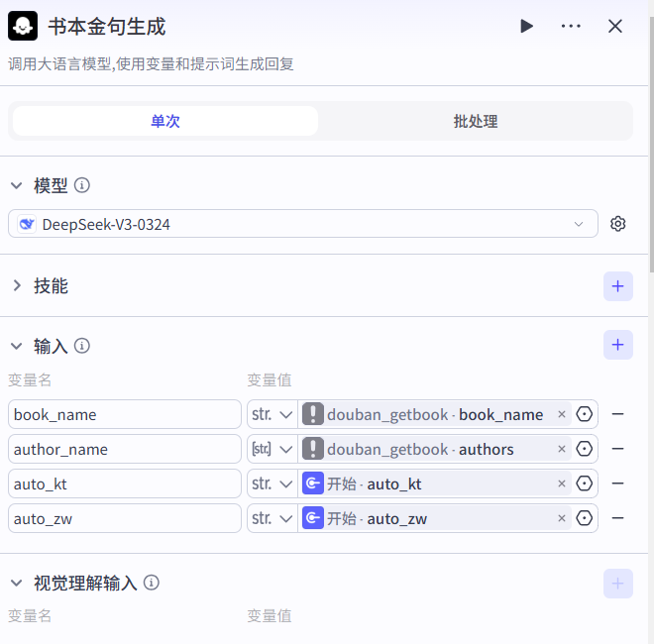Delete the auto_zw input row with minus
This screenshot has width=654, height=644.
pos(617,518)
